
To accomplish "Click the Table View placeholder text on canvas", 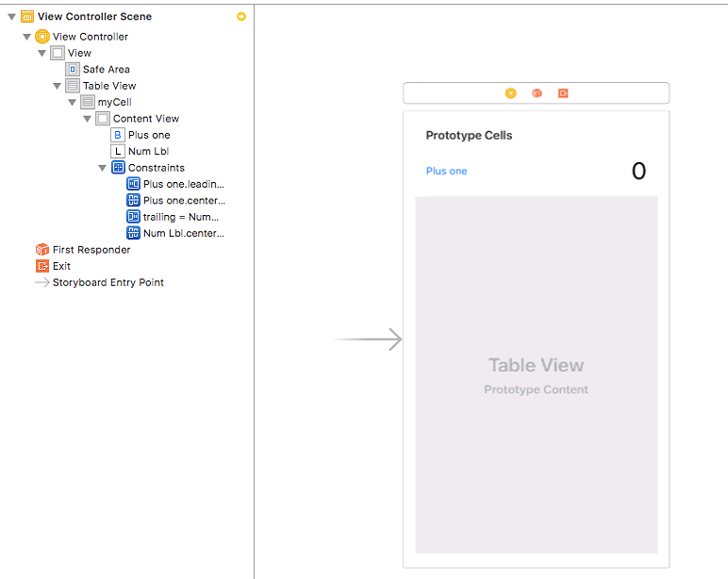I will click(x=537, y=366).
